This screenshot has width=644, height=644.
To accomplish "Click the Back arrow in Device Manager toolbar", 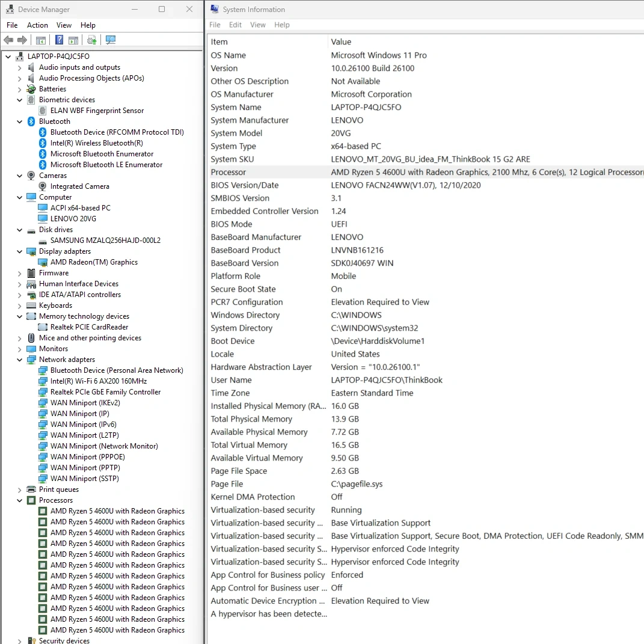I will click(x=8, y=40).
